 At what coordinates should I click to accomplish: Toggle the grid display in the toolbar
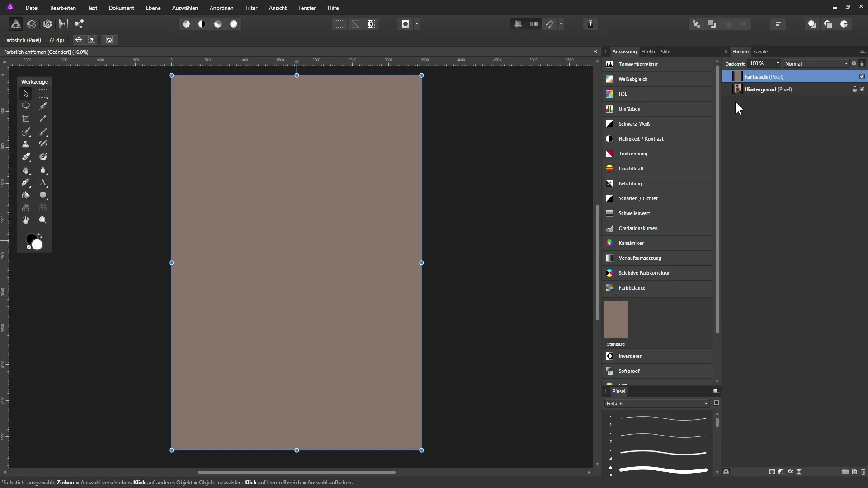point(518,24)
